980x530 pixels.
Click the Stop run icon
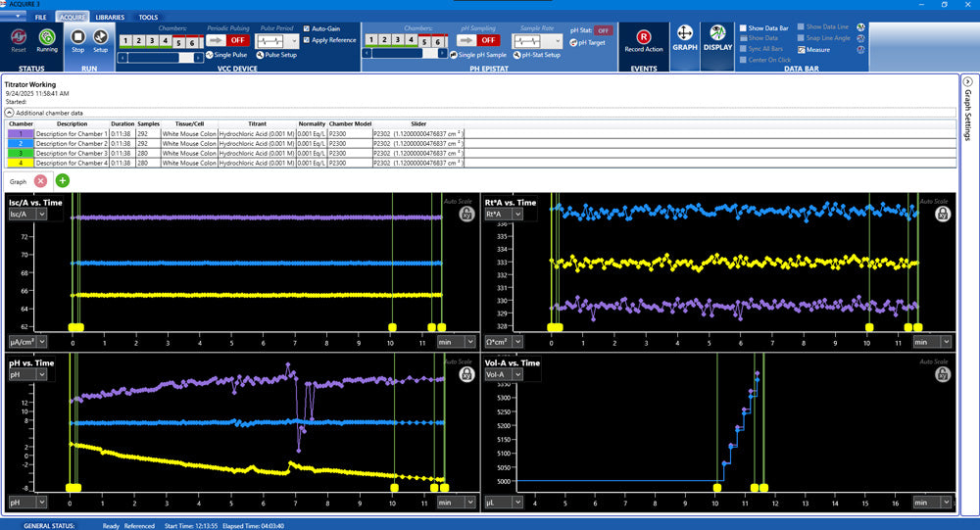pos(77,36)
